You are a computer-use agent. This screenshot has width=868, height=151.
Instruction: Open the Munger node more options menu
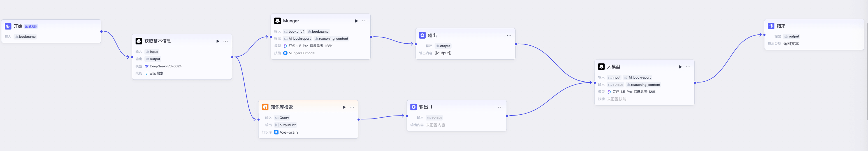tap(364, 21)
